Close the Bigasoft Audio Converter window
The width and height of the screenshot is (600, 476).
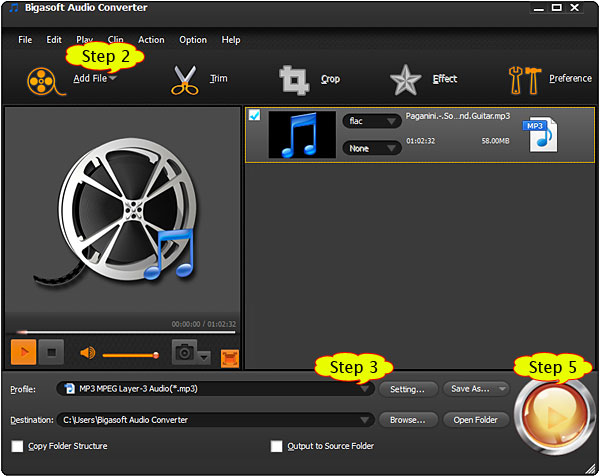[x=574, y=7]
